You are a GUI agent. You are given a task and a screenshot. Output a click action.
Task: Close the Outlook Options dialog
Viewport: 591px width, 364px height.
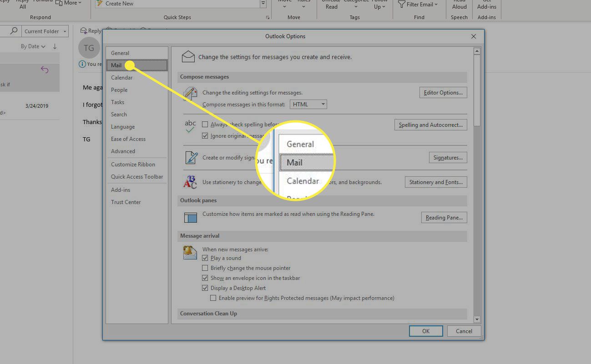point(474,36)
